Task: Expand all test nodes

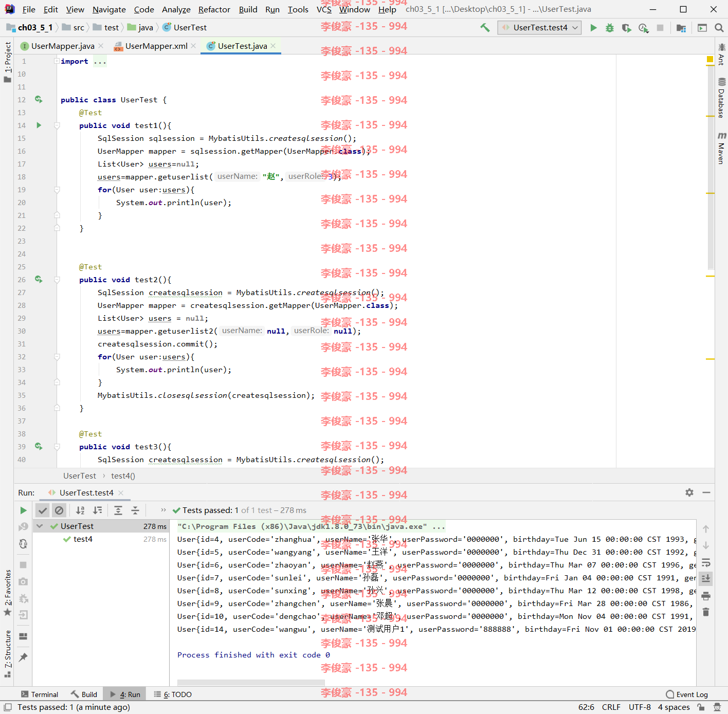Action: [118, 510]
